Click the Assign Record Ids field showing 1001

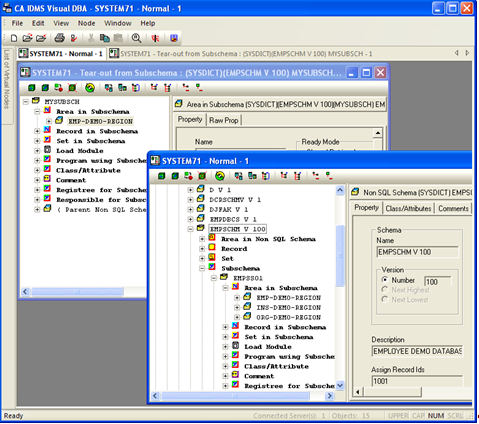417,381
